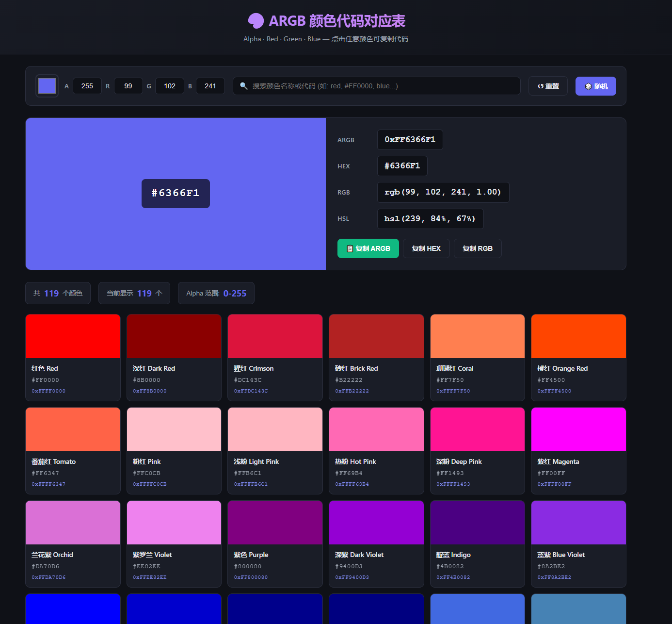Click the 0xFFDC143C code under Crimson

point(251,391)
